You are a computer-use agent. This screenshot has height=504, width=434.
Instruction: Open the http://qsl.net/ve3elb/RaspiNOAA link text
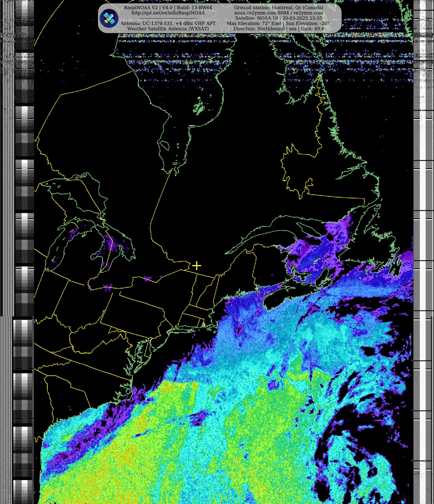point(168,13)
